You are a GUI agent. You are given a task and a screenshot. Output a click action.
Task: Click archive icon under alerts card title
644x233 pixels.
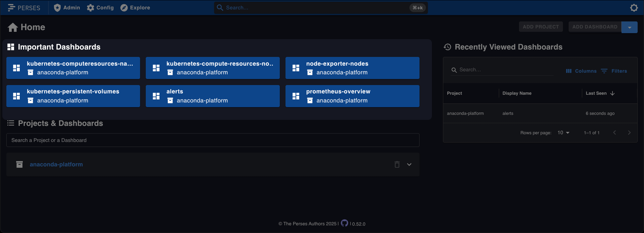(x=170, y=100)
